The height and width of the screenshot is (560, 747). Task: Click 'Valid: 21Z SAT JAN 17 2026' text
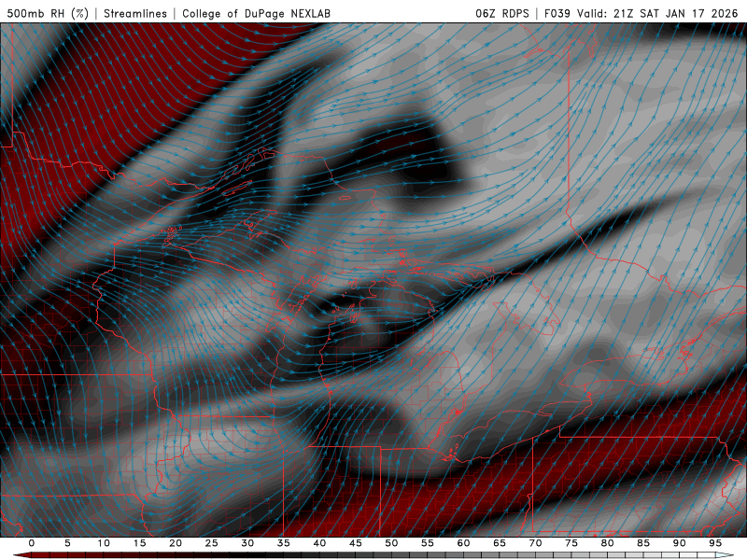tap(657, 13)
